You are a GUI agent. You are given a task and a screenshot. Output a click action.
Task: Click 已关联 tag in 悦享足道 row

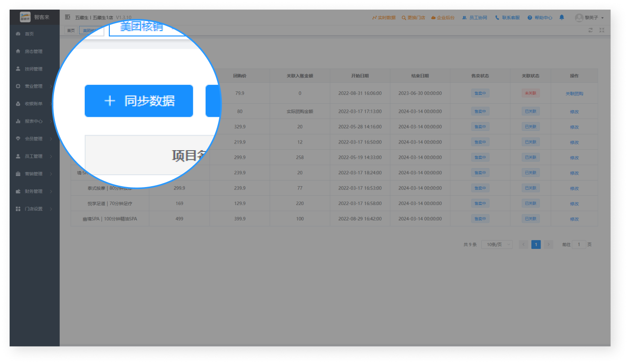(x=531, y=203)
